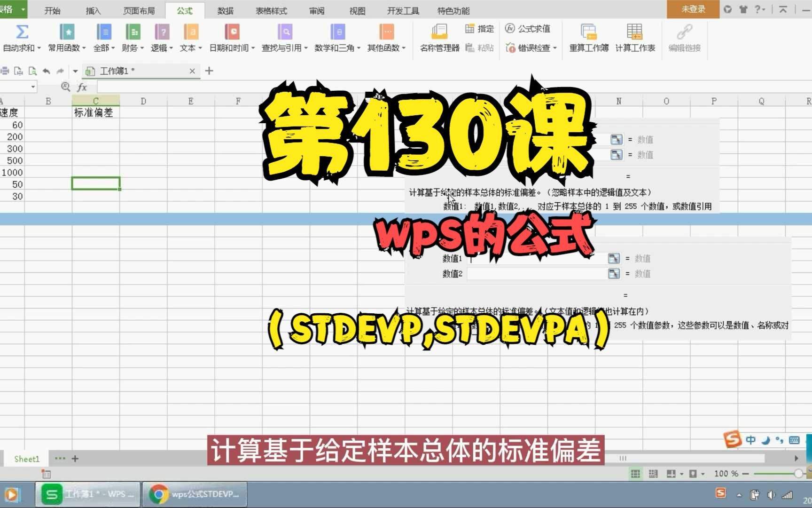This screenshot has height=508, width=812.
Task: Click the 公式求值 button
Action: point(528,29)
